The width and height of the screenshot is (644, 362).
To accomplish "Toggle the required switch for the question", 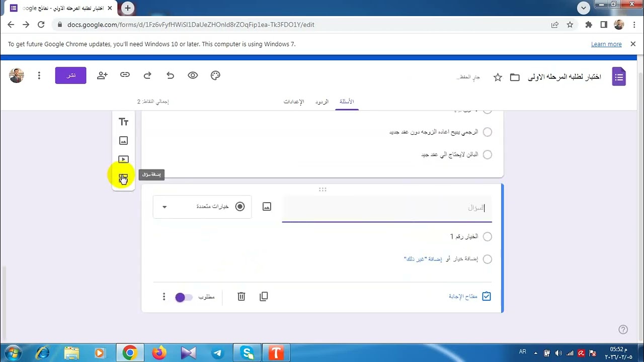I will [184, 297].
